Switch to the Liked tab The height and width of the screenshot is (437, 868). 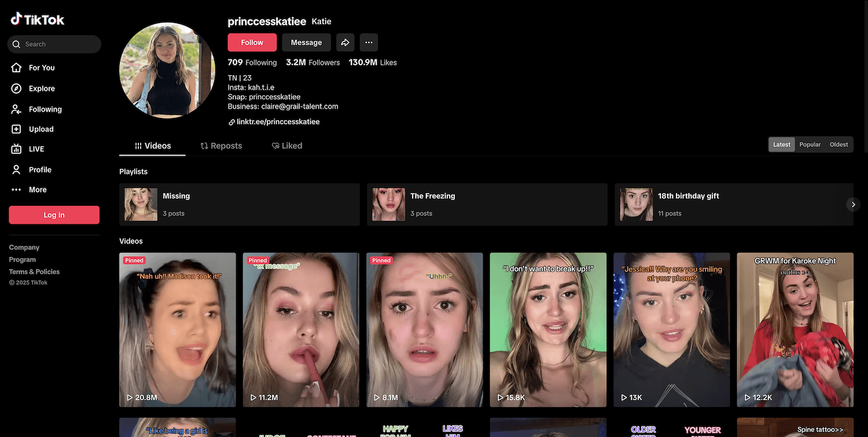[287, 146]
